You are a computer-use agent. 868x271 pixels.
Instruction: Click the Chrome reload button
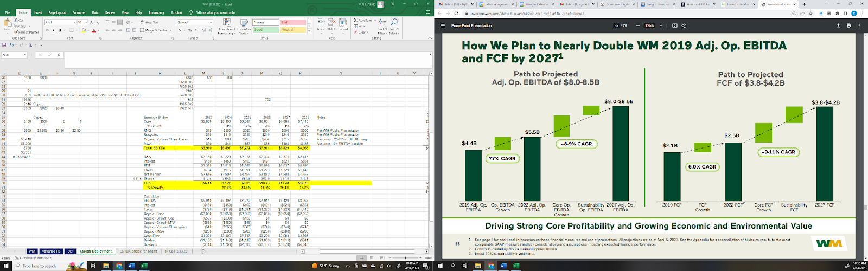(456, 13)
